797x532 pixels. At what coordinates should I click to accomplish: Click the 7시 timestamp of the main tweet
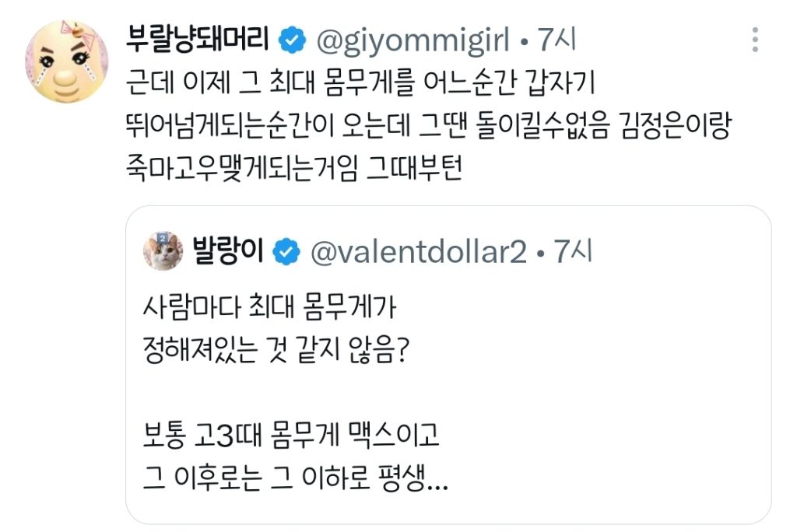557,40
